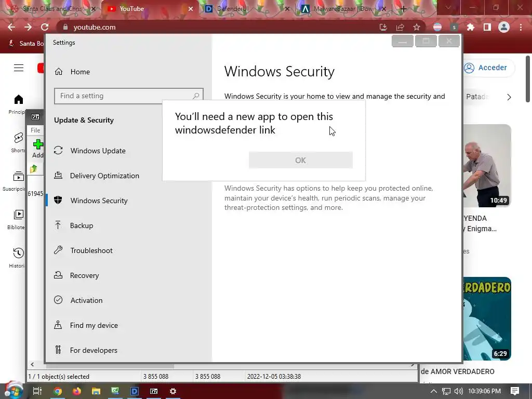Open the File menu in 7-Zip window
Viewport: 532px width, 399px height.
[x=35, y=130]
